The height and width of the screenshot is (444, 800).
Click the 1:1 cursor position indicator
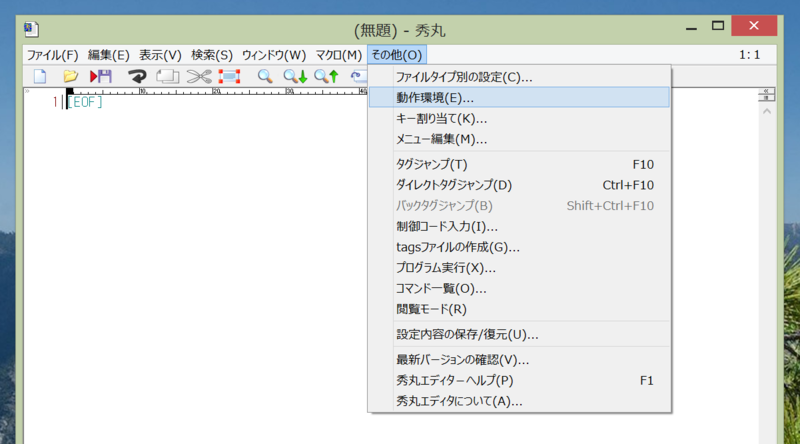click(x=749, y=55)
